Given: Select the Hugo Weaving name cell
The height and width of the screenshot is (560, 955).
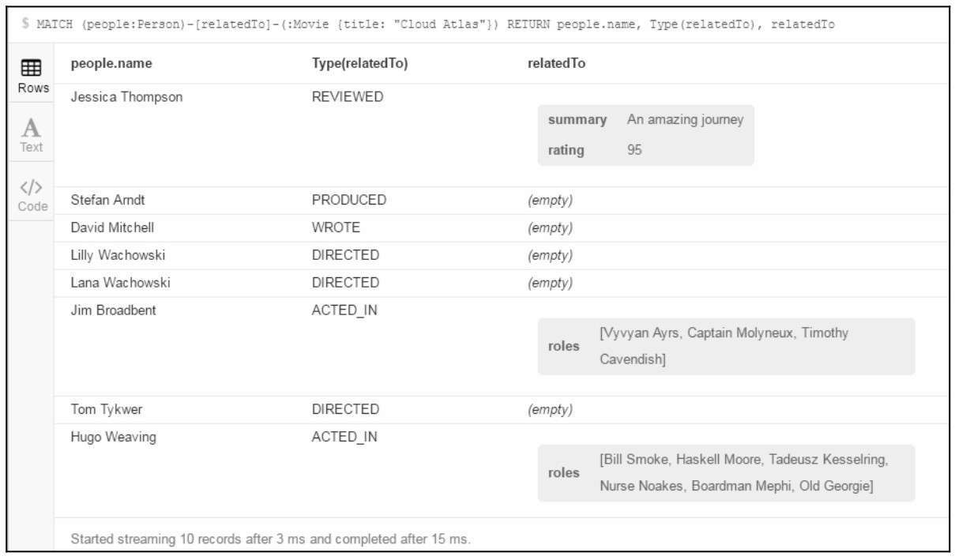Looking at the screenshot, I should [x=113, y=437].
